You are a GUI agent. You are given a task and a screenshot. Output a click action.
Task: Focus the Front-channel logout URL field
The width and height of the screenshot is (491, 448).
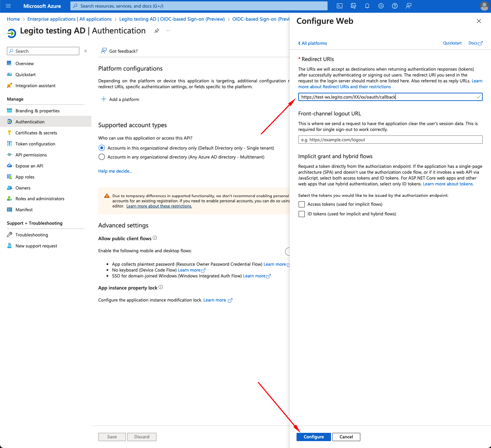[390, 140]
